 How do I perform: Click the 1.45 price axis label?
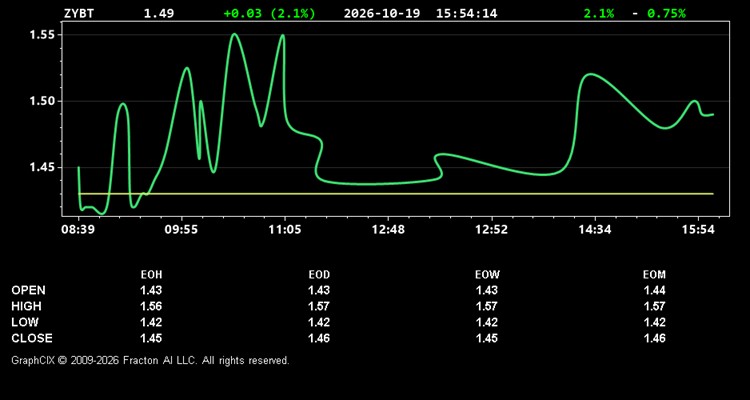42,167
